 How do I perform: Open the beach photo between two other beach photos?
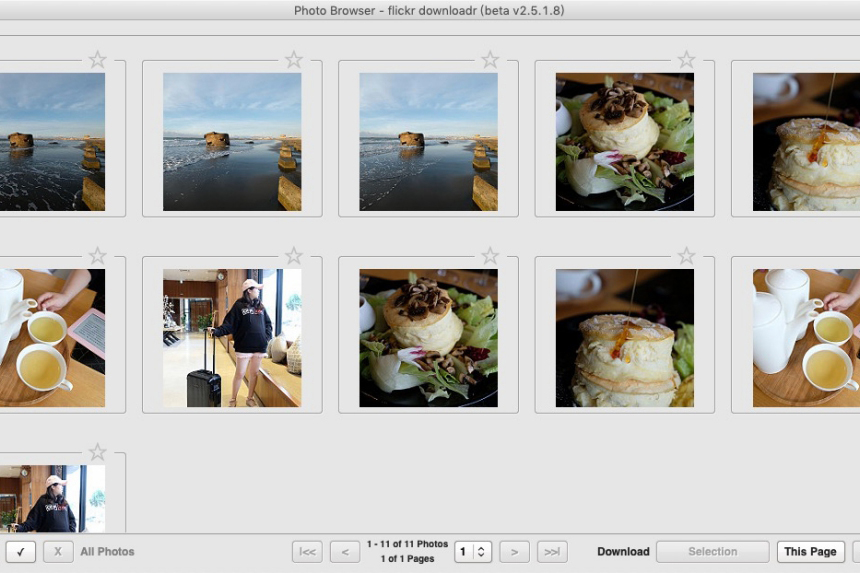click(232, 142)
